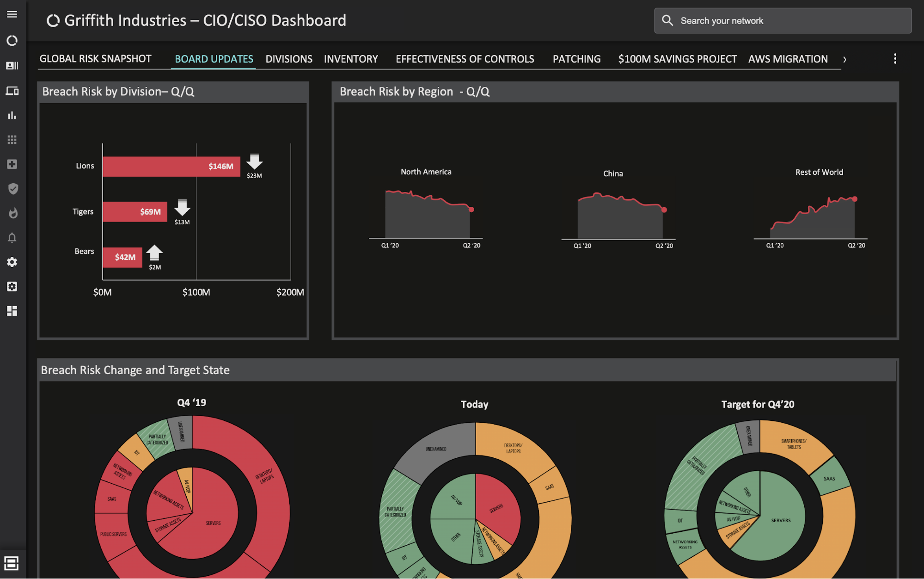The width and height of the screenshot is (924, 579).
Task: Focus the Search your network field
Action: click(x=783, y=20)
